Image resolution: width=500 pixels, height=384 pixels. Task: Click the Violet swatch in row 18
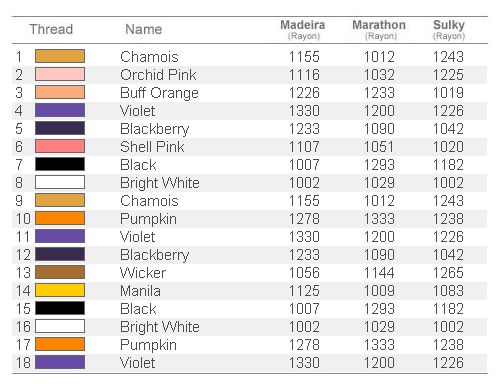(x=60, y=362)
